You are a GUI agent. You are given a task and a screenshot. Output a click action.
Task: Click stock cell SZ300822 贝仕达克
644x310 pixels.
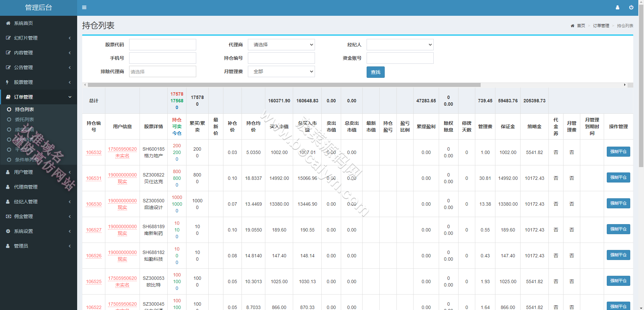154,178
